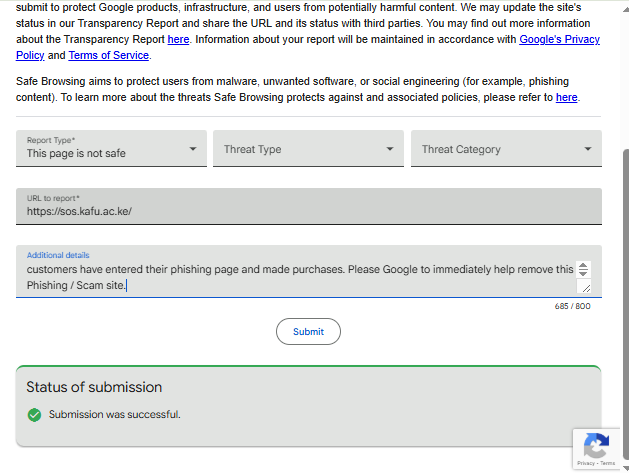
Task: Click the 685 / 800 character counter
Action: pos(572,306)
